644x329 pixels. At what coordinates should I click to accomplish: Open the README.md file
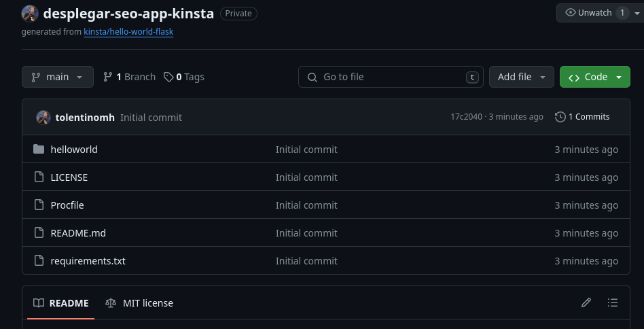click(78, 233)
